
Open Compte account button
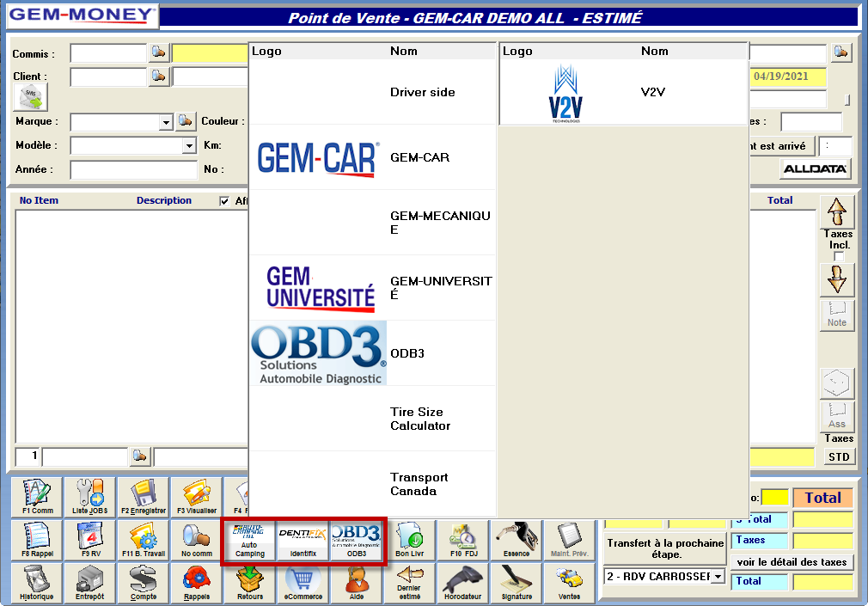(144, 583)
